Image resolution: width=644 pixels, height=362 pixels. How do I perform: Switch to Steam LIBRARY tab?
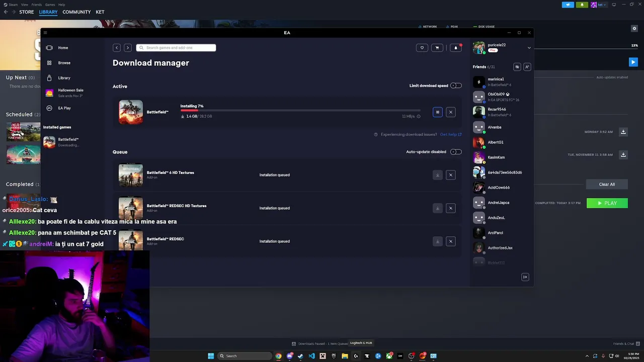48,12
